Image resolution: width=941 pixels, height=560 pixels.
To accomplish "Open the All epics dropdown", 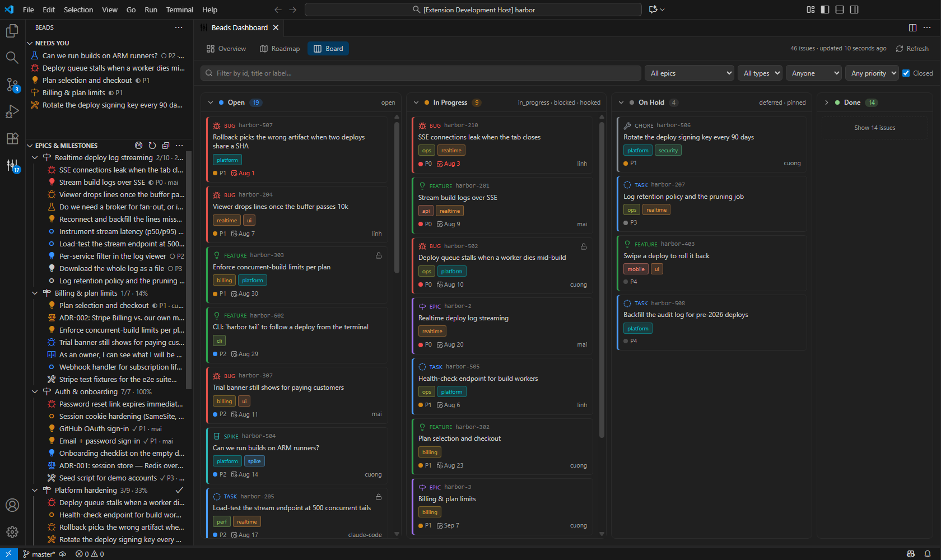I will pos(690,73).
